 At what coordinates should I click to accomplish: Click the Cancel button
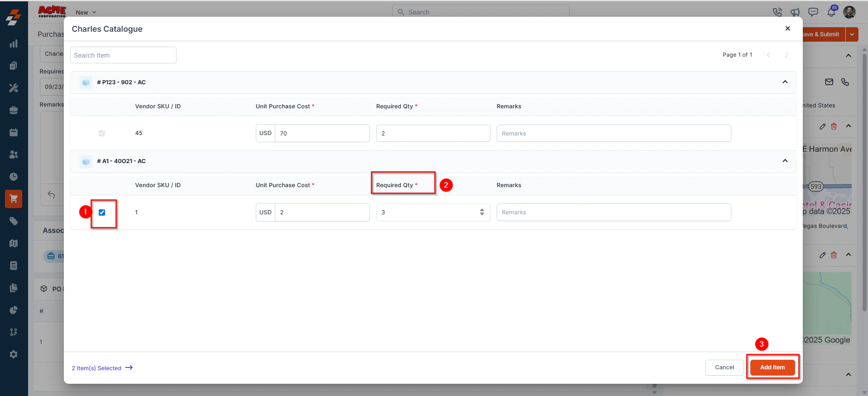724,367
